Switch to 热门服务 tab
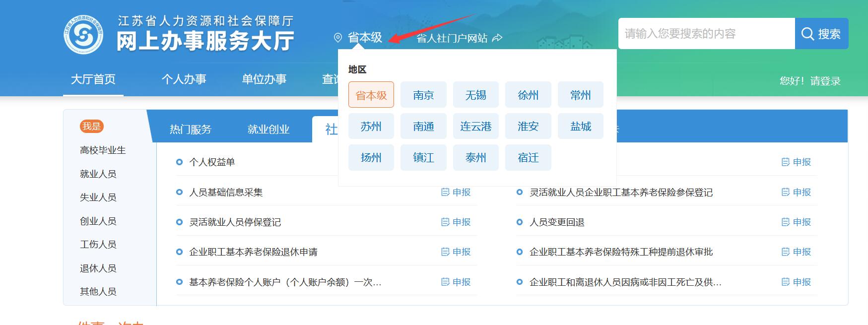Image resolution: width=868 pixels, height=325 pixels. point(191,130)
